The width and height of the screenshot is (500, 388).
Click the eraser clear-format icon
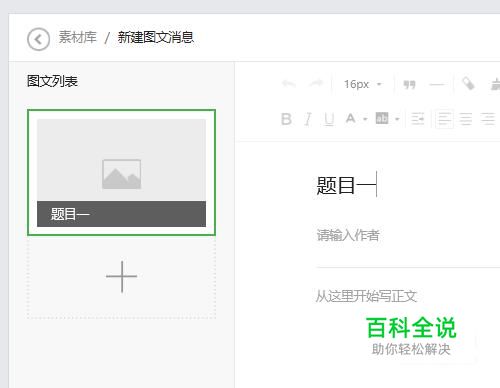[468, 84]
